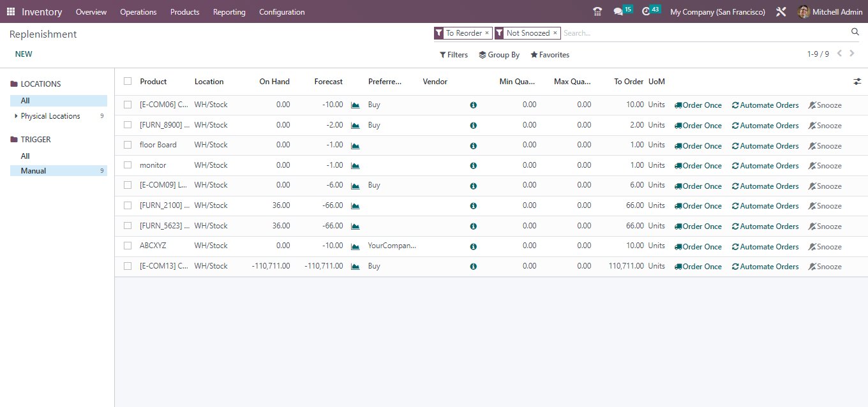868x407 pixels.
Task: Open the Discuss messaging icon showing 15
Action: (620, 10)
